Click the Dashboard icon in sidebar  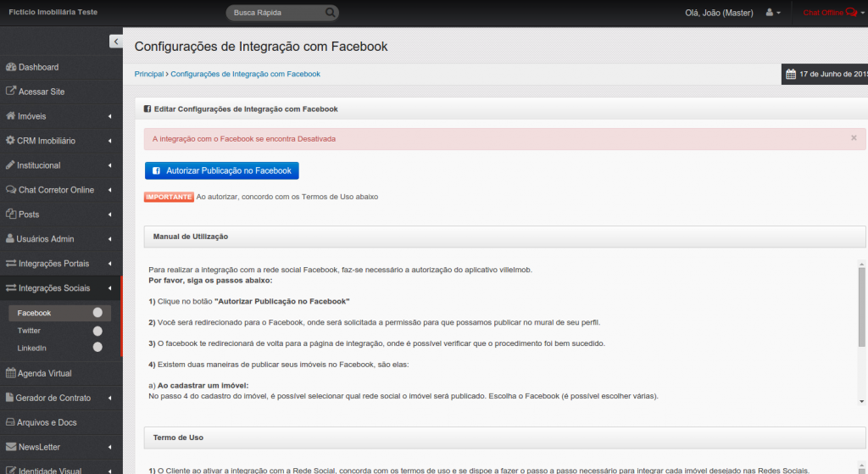click(11, 67)
